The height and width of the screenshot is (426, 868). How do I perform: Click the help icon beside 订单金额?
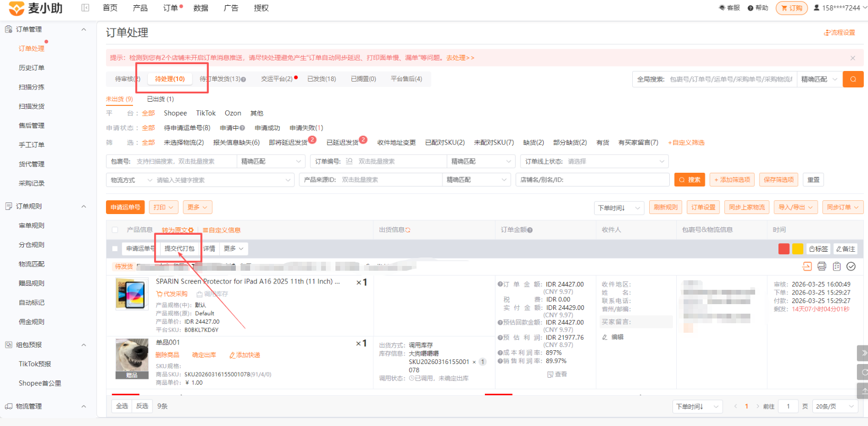(530, 230)
